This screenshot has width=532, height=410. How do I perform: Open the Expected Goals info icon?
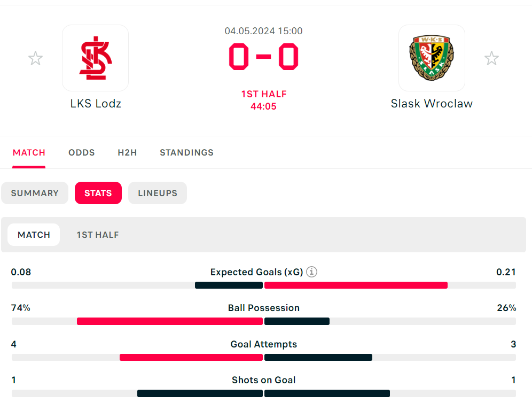pyautogui.click(x=312, y=272)
